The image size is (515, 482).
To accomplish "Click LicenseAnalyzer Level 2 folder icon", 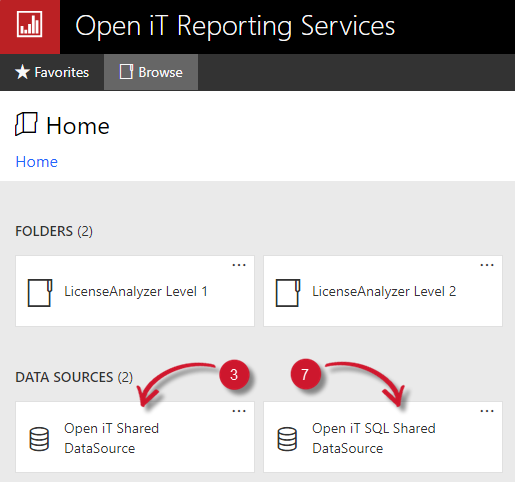I will pos(288,293).
